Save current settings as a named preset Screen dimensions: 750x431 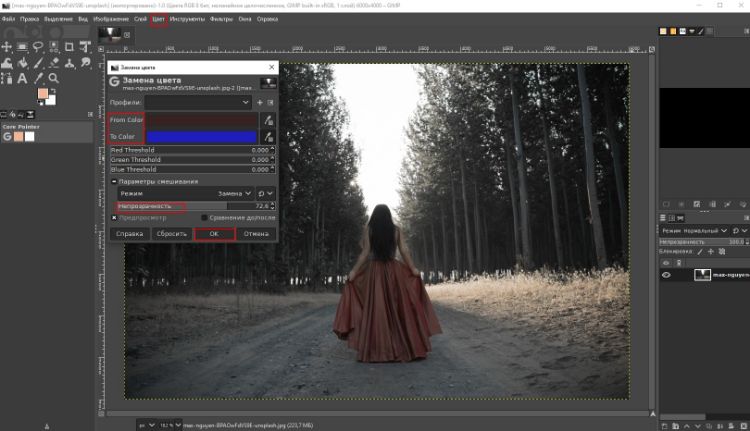pos(259,102)
